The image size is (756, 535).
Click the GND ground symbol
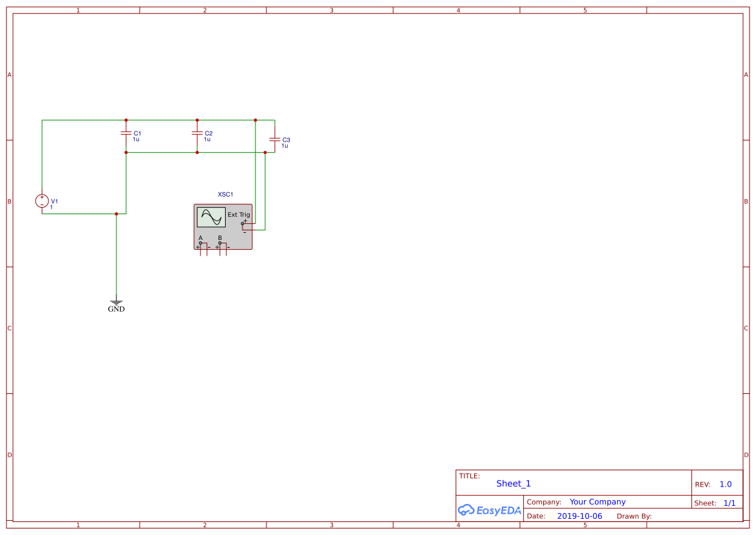116,301
